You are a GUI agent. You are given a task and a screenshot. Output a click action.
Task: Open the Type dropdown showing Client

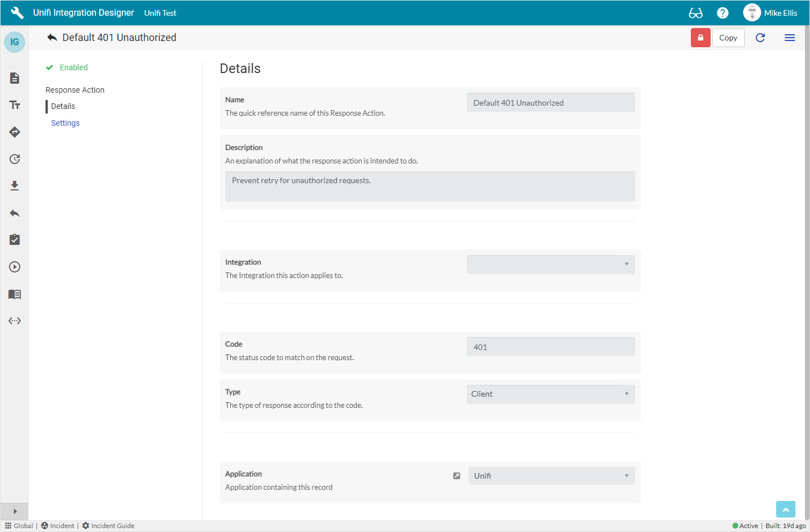(550, 394)
